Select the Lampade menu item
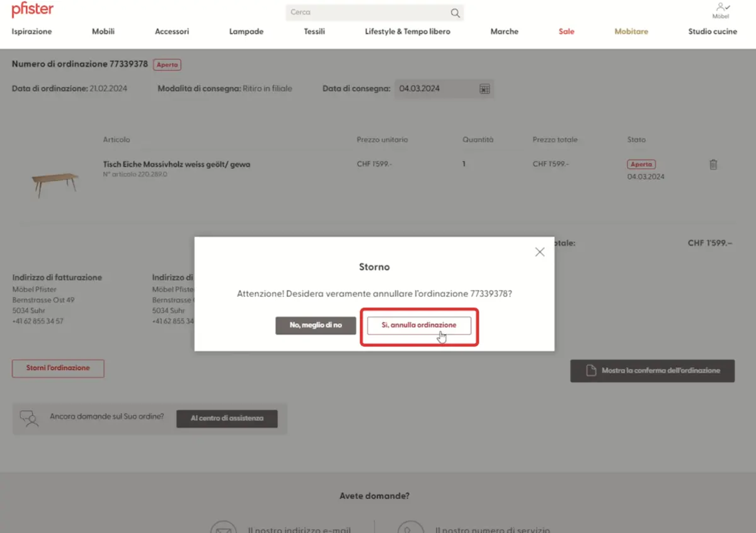The image size is (756, 533). coord(246,32)
